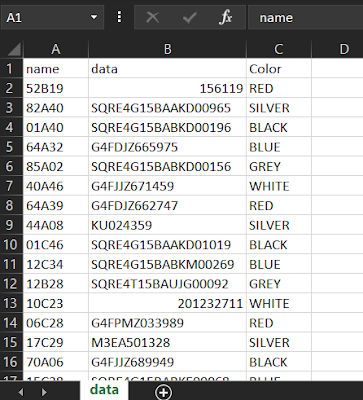Select cell SQRE4G15BAAKD00965
The height and width of the screenshot is (400, 363).
point(167,108)
